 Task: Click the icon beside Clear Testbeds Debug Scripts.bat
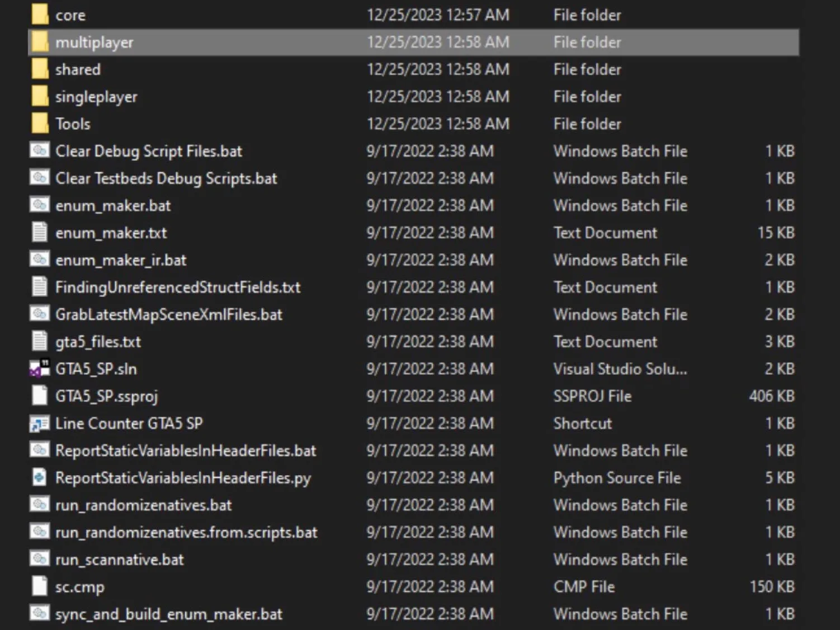[40, 178]
